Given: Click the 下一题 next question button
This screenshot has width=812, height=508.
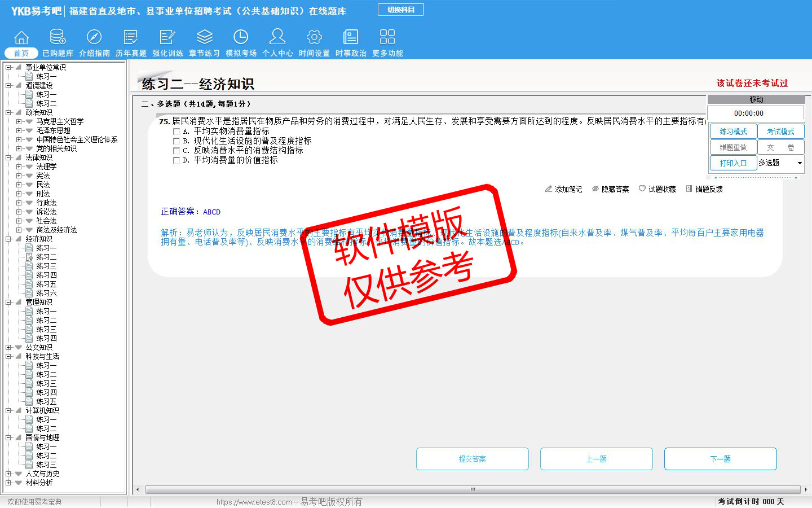Looking at the screenshot, I should (720, 459).
